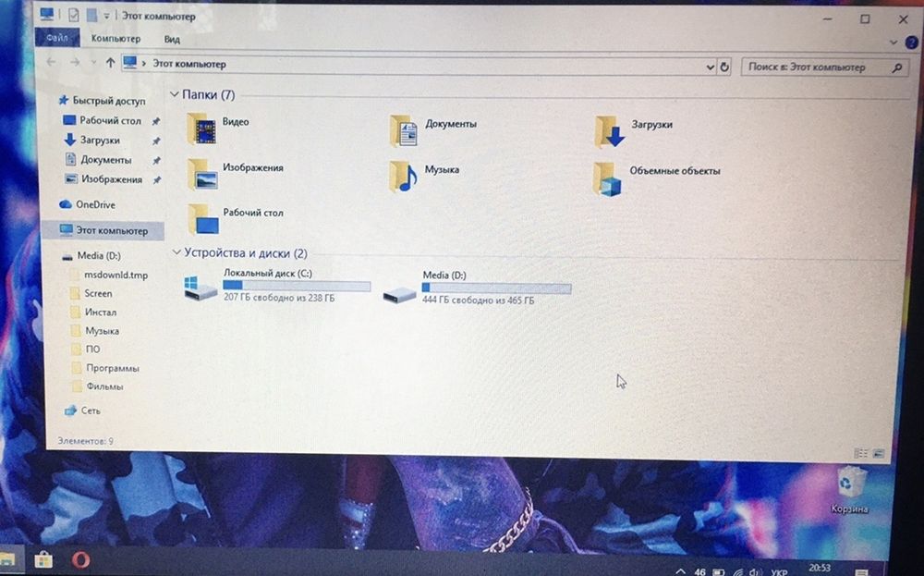Click New folder icon in quick access toolbar
Image resolution: width=924 pixels, height=576 pixels.
pos(91,15)
